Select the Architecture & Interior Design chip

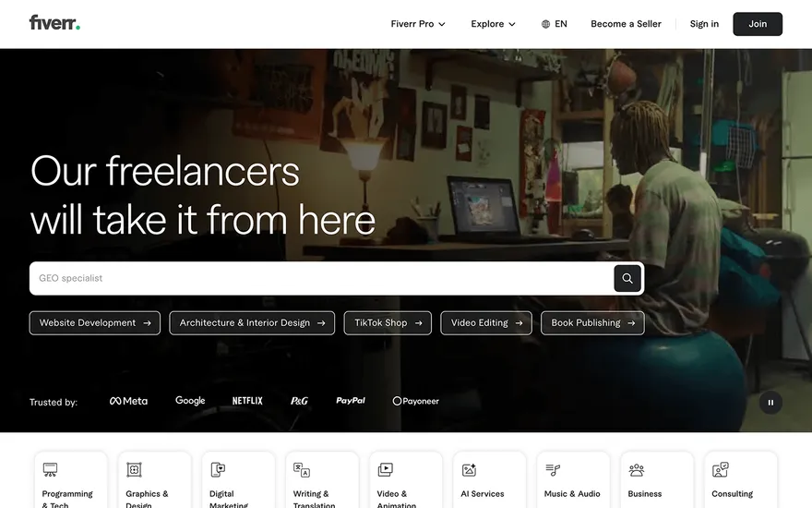[252, 323]
